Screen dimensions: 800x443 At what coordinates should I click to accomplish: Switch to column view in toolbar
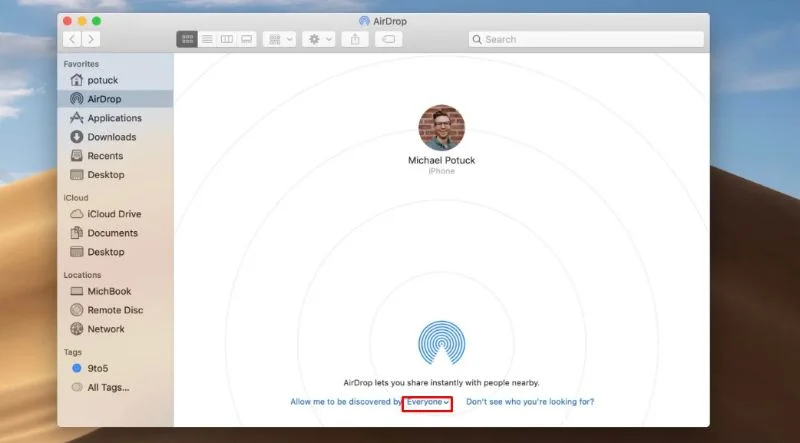227,39
